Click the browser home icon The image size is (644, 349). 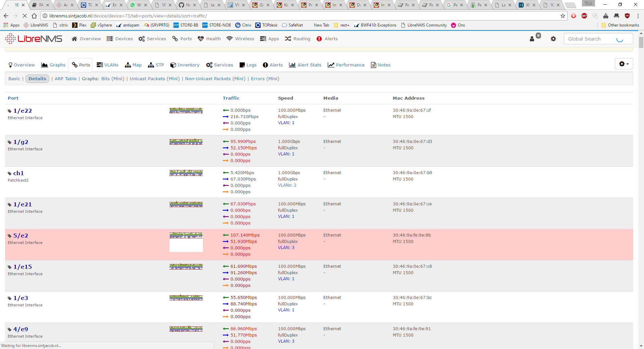pyautogui.click(x=34, y=16)
